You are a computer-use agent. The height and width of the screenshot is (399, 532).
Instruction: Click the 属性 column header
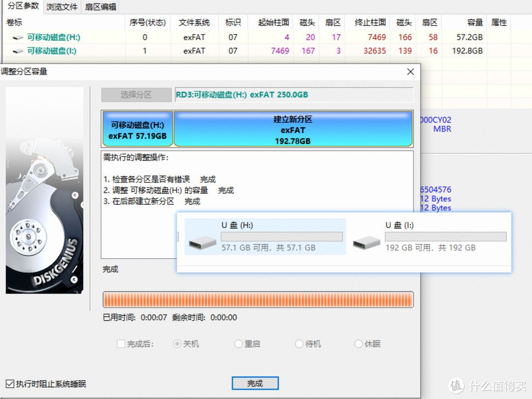coord(499,22)
